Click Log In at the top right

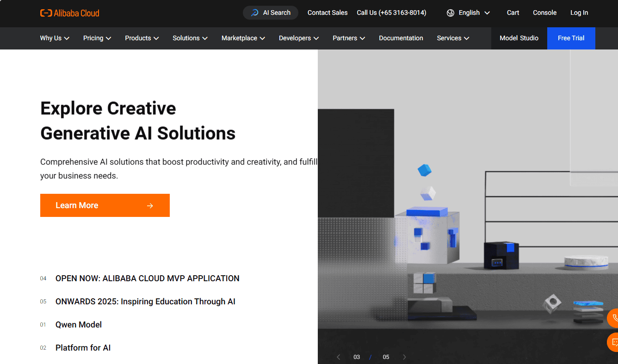(579, 12)
